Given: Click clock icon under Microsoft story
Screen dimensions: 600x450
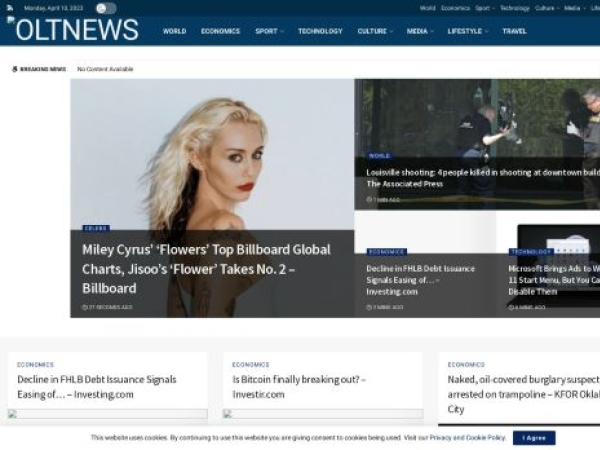Looking at the screenshot, I should [x=511, y=307].
